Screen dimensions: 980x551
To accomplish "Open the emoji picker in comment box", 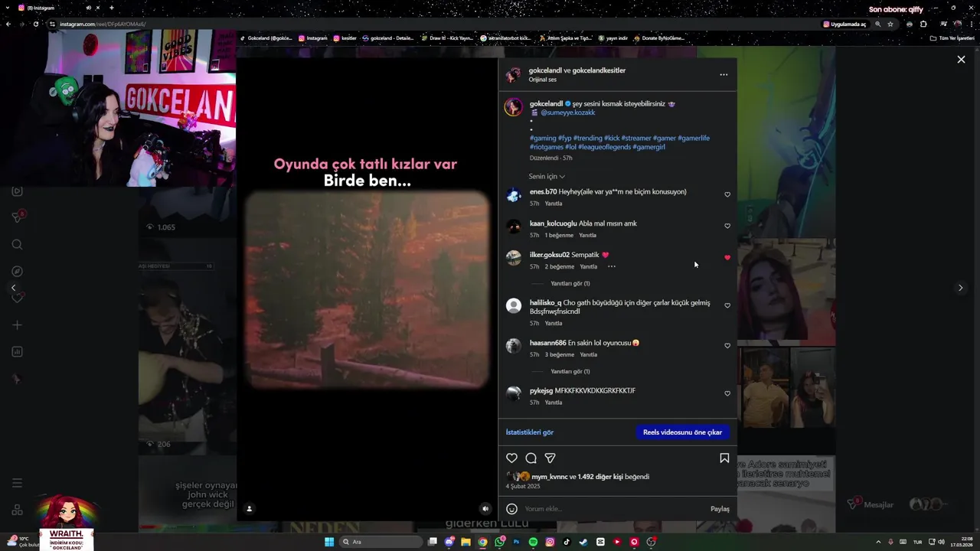I will (511, 509).
